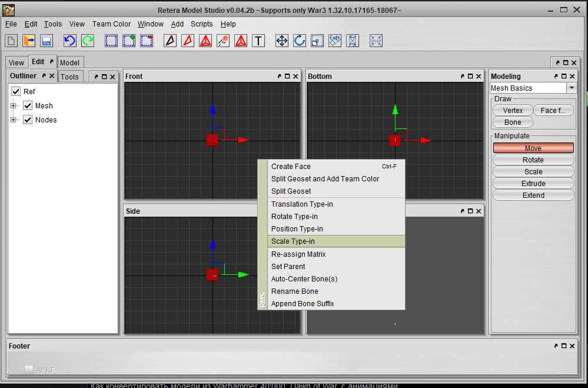The image size is (588, 388).
Task: Select Scale Type-in from context menu
Action: [x=336, y=241]
